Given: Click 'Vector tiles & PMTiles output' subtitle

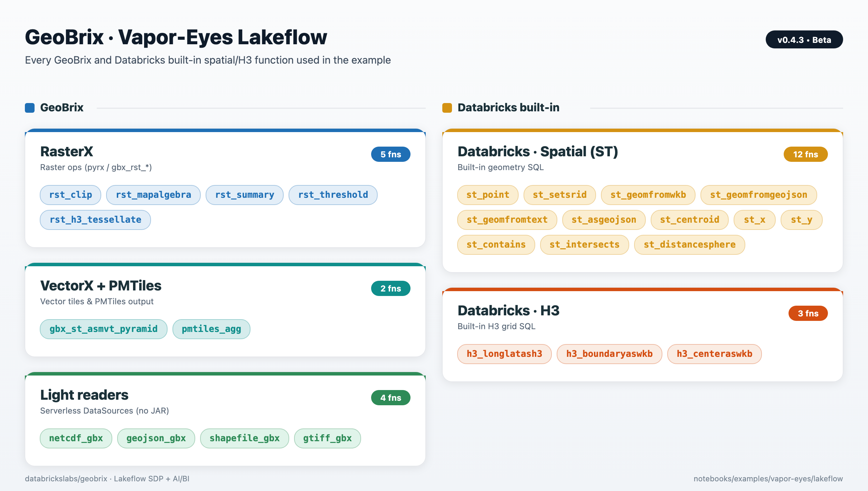Looking at the screenshot, I should [97, 302].
